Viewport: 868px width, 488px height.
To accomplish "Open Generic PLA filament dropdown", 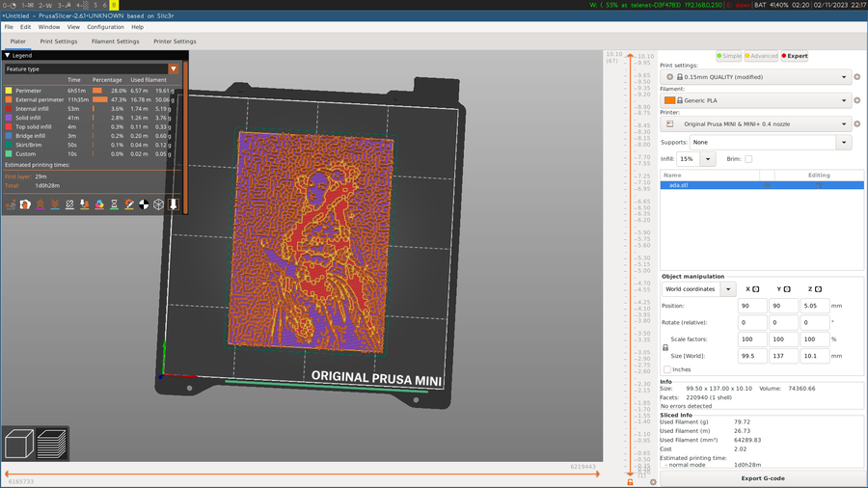I will point(755,100).
